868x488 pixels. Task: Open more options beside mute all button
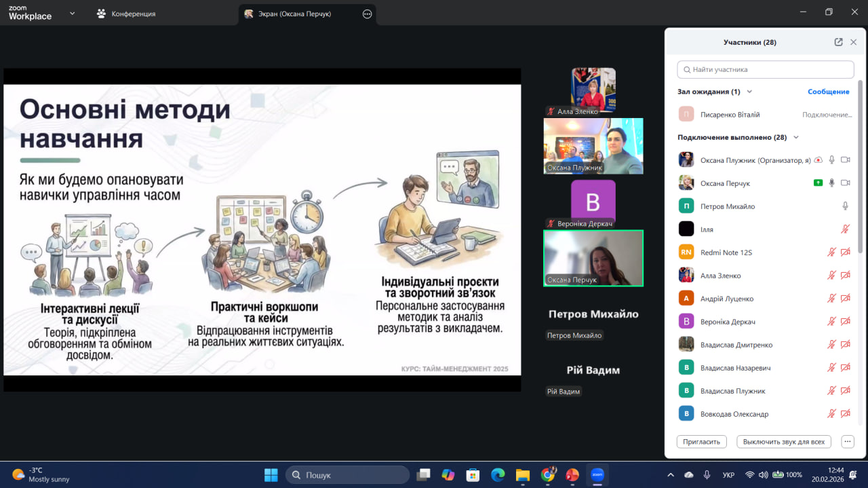847,442
